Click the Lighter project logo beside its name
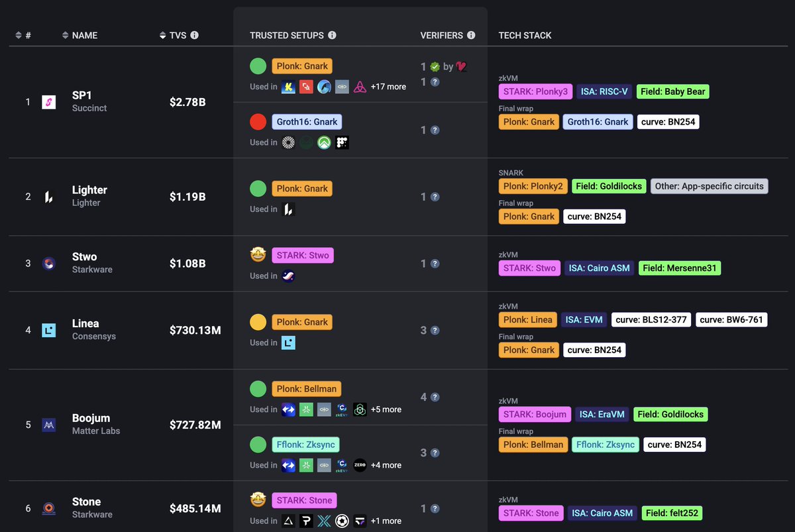 [x=49, y=197]
